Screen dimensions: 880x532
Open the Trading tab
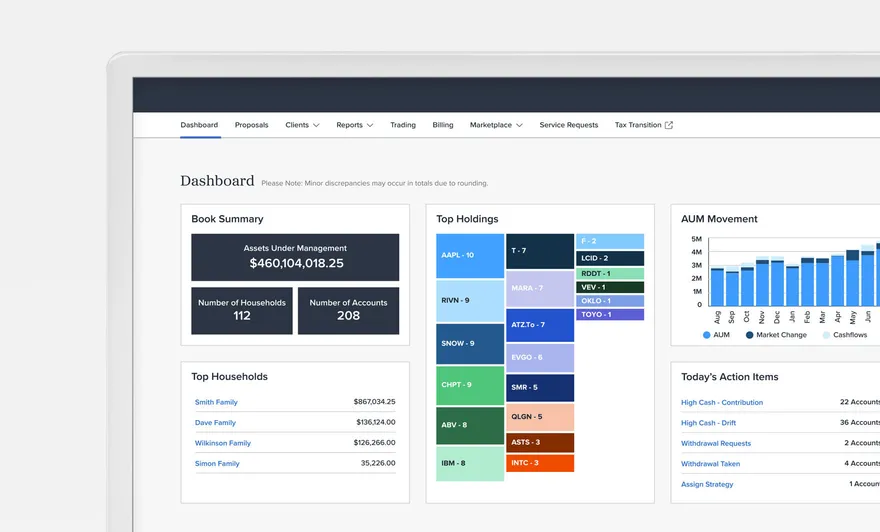point(403,125)
